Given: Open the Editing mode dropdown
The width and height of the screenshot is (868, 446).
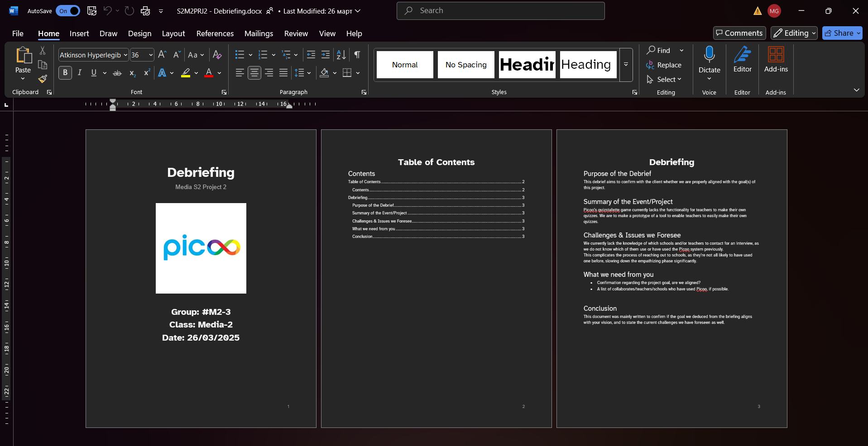Looking at the screenshot, I should [x=794, y=33].
